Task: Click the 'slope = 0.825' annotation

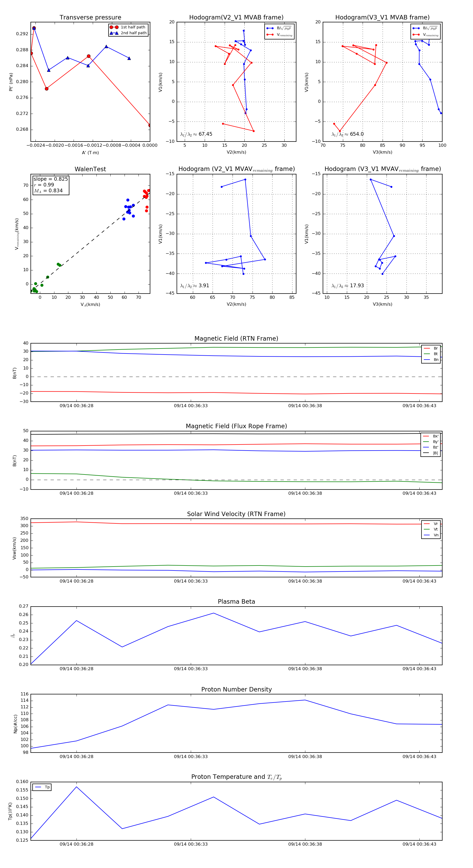Action: click(x=50, y=179)
